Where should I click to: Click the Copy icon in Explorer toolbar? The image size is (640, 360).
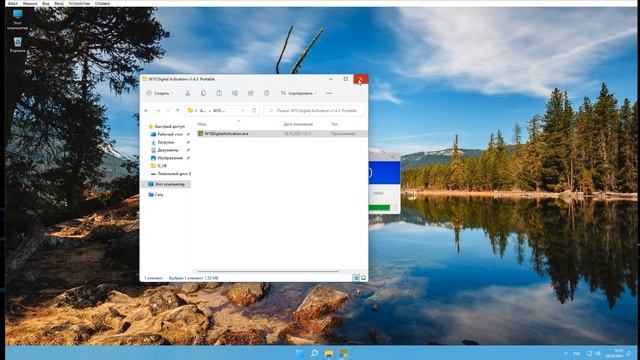point(203,93)
